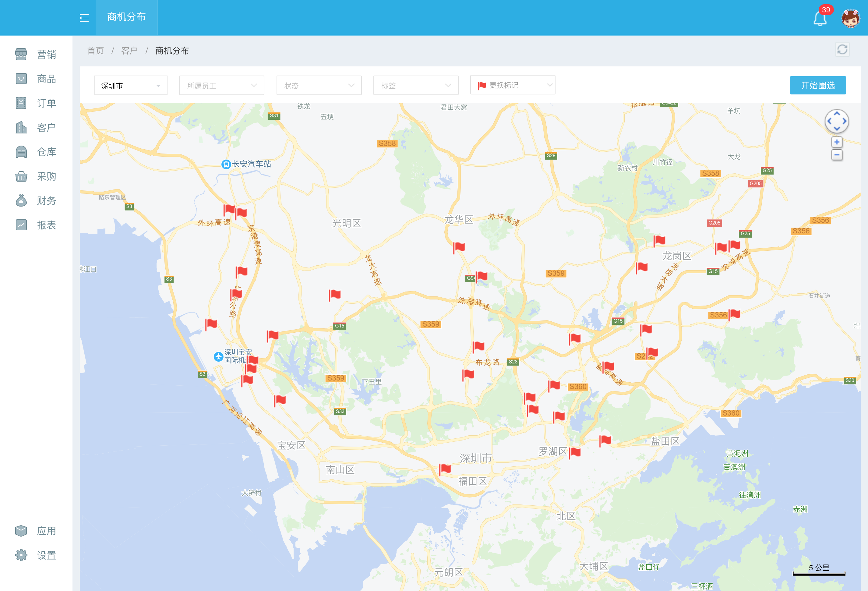Open the 标签 tag dropdown
Viewport: 868px width, 591px height.
416,86
